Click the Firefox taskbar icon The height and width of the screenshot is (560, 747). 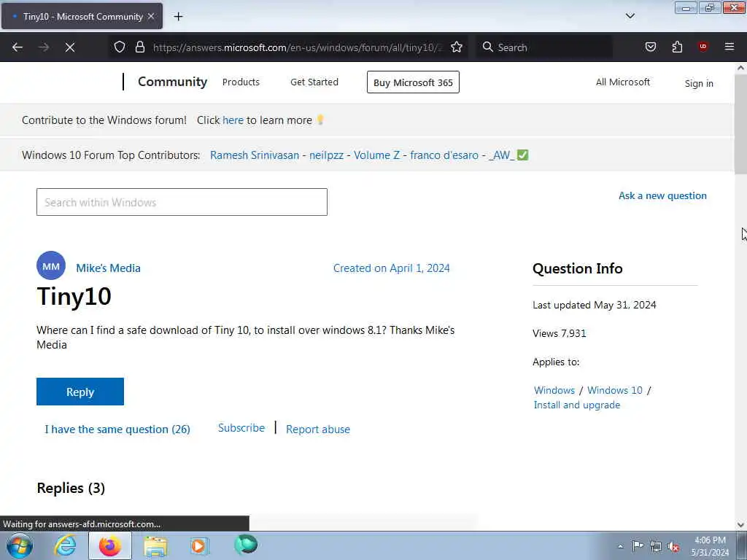point(109,545)
